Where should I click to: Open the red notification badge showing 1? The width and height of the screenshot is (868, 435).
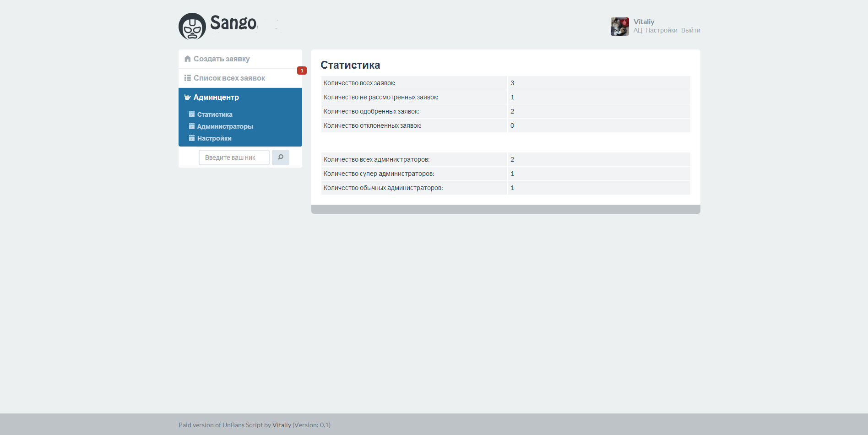coord(302,71)
